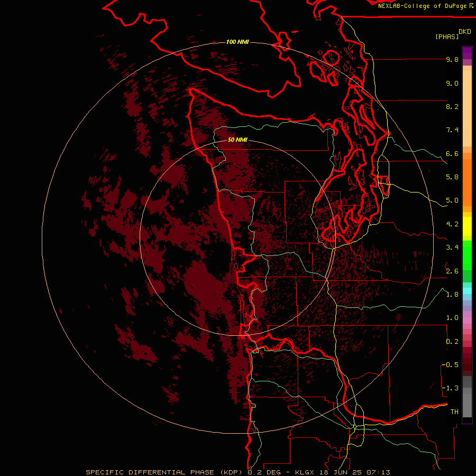The height and width of the screenshot is (476, 476).
Task: Click the [PHAS] label near the color scale
Action: tap(447, 36)
